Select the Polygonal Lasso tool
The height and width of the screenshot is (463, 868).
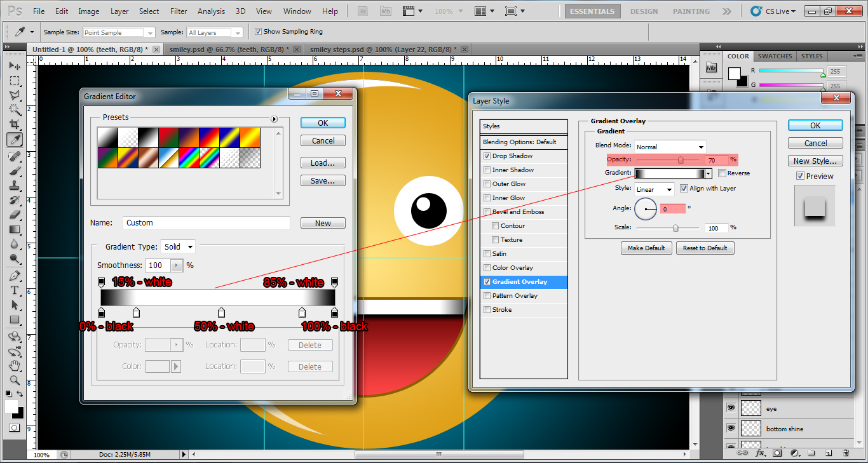pyautogui.click(x=15, y=95)
